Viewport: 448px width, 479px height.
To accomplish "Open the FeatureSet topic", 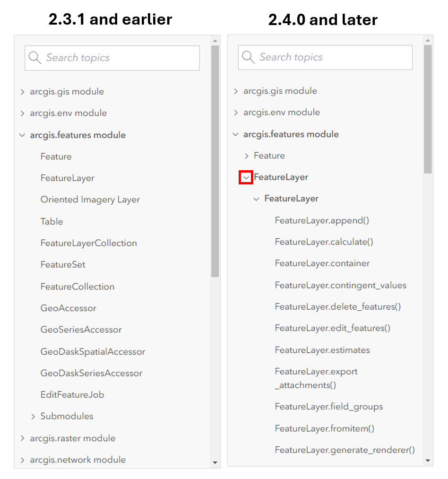I will pyautogui.click(x=63, y=264).
